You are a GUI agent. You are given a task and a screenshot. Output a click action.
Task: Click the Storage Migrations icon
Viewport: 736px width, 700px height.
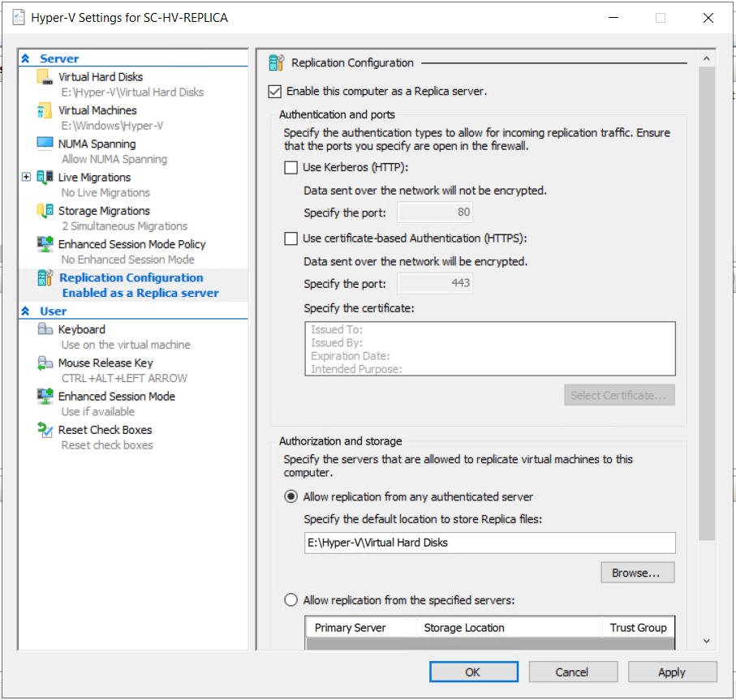coord(45,211)
